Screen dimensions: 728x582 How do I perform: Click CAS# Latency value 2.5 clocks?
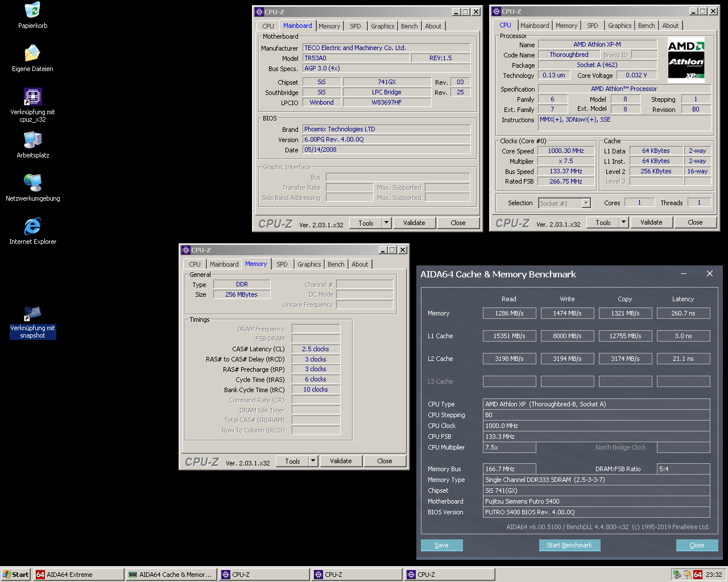[x=316, y=349]
